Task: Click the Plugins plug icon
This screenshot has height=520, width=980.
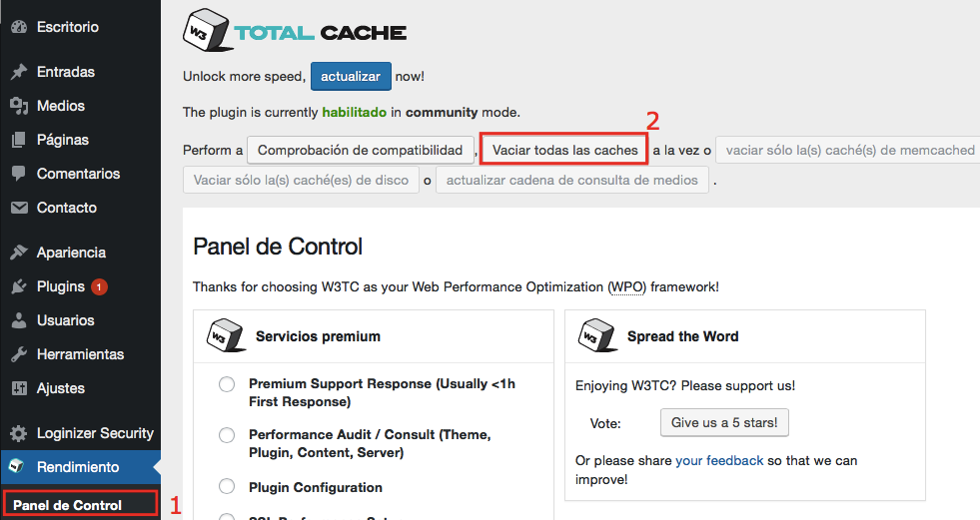Action: point(19,286)
